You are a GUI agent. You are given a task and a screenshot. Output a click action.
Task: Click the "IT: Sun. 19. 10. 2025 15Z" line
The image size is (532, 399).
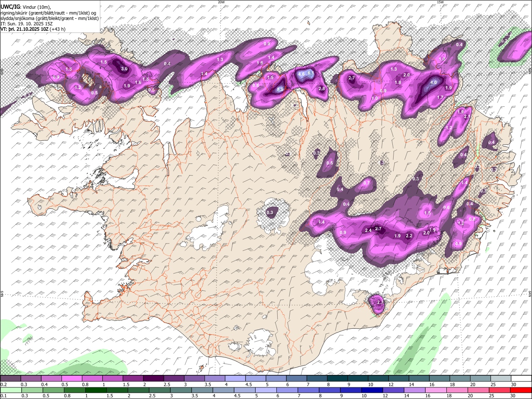26,24
